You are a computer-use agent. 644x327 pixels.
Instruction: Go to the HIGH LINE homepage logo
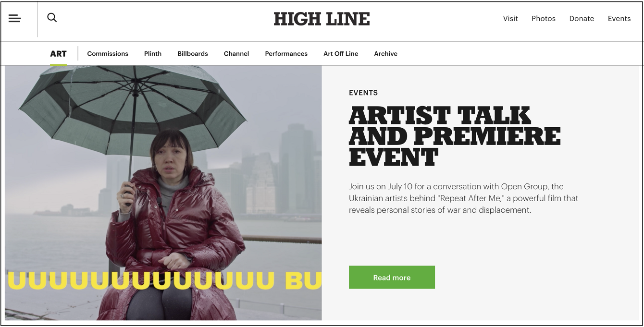[322, 19]
